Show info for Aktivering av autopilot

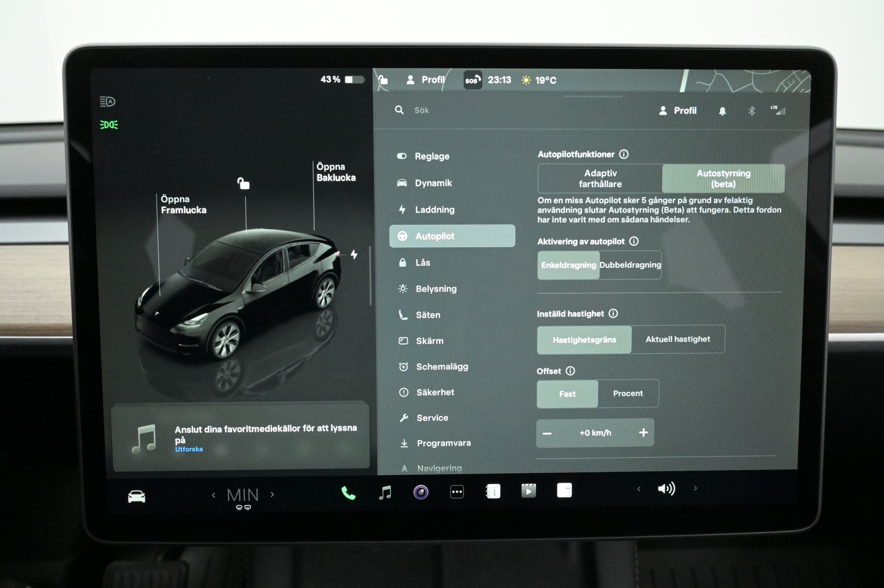click(634, 241)
